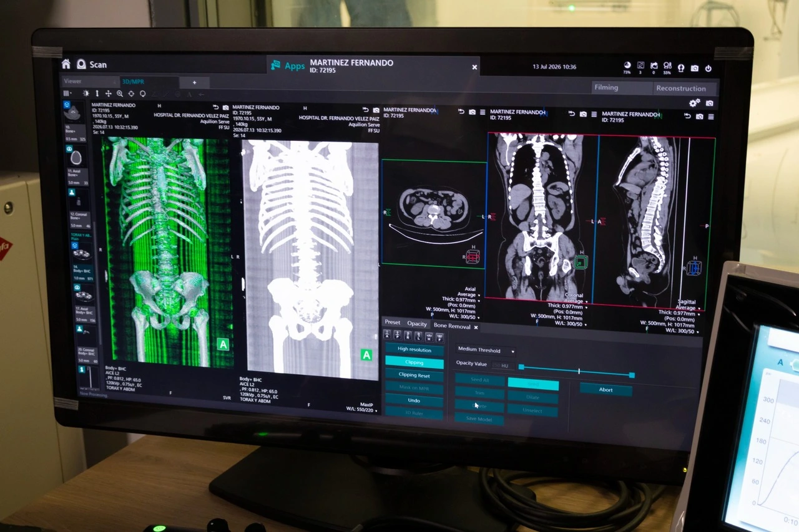Toggle the High resolution button
The height and width of the screenshot is (532, 799).
click(414, 349)
